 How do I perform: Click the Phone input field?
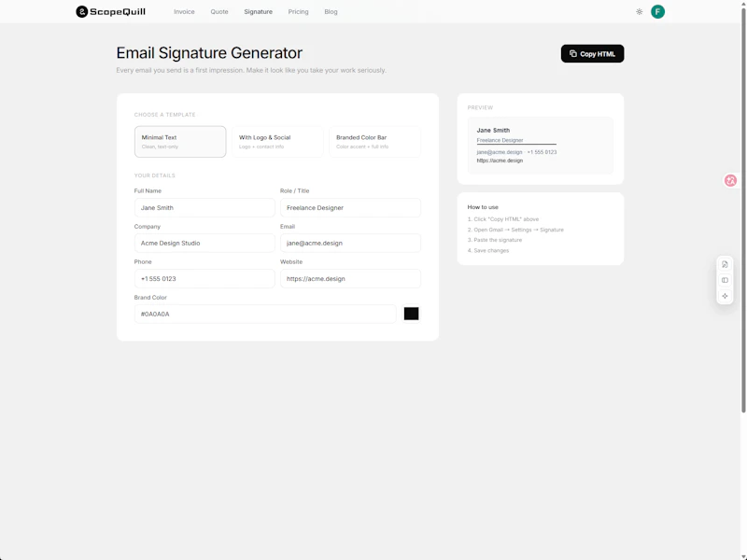(204, 278)
